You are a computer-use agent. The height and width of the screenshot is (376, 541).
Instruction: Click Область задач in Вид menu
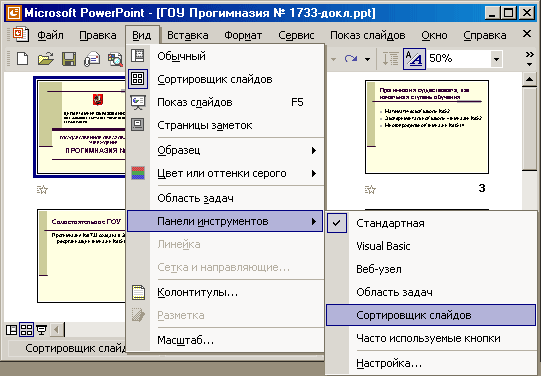pyautogui.click(x=225, y=198)
